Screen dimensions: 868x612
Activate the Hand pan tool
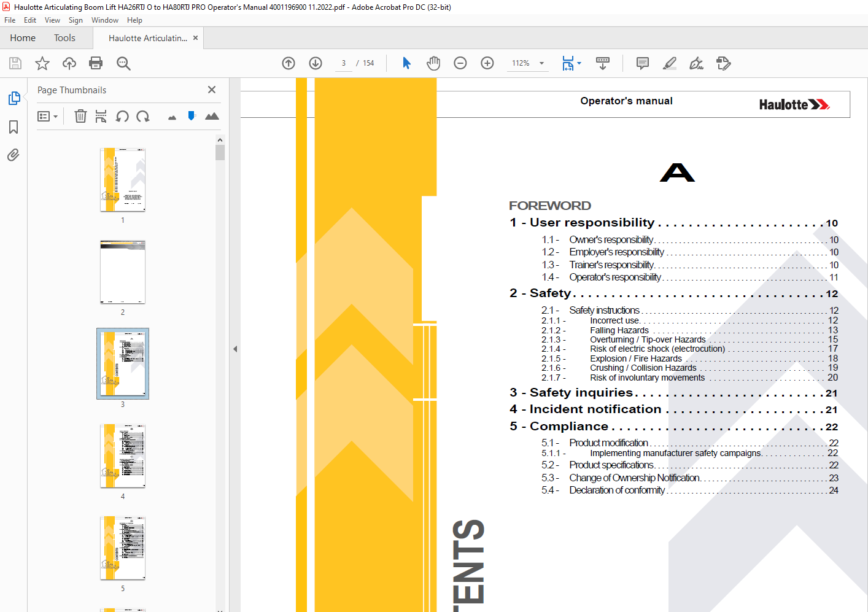tap(433, 63)
